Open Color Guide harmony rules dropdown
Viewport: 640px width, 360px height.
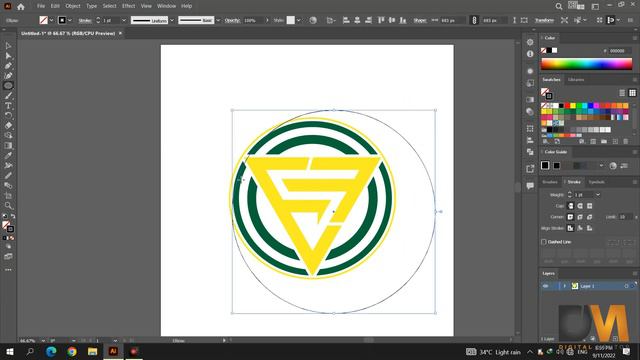(x=601, y=165)
